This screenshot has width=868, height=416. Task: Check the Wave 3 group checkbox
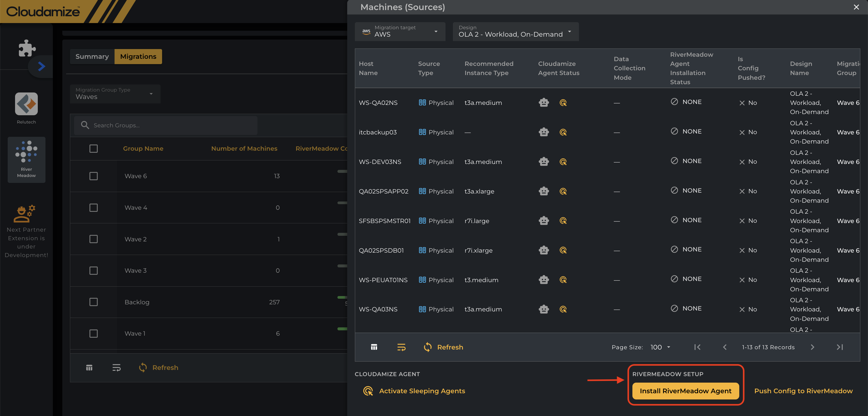pyautogui.click(x=93, y=270)
